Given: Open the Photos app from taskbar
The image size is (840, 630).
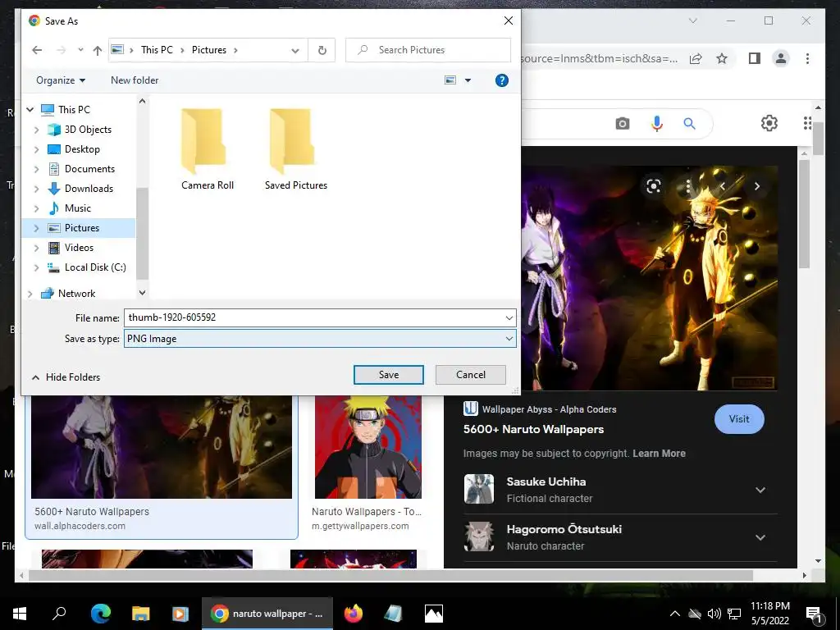Looking at the screenshot, I should pyautogui.click(x=433, y=614).
